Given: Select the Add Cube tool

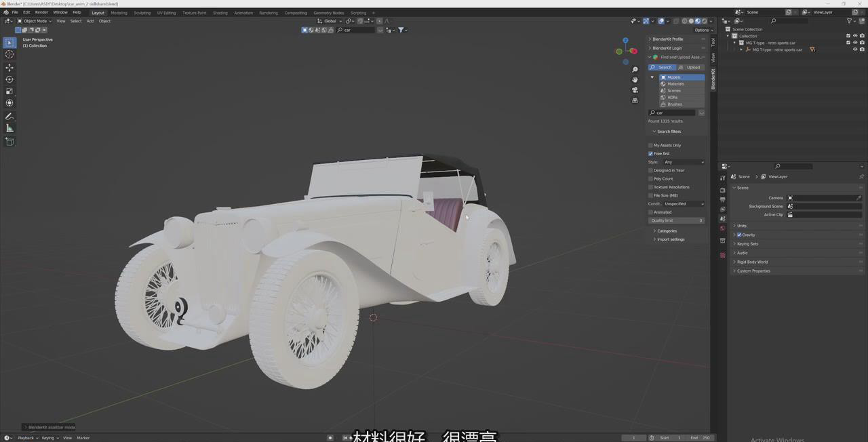Looking at the screenshot, I should [x=9, y=142].
